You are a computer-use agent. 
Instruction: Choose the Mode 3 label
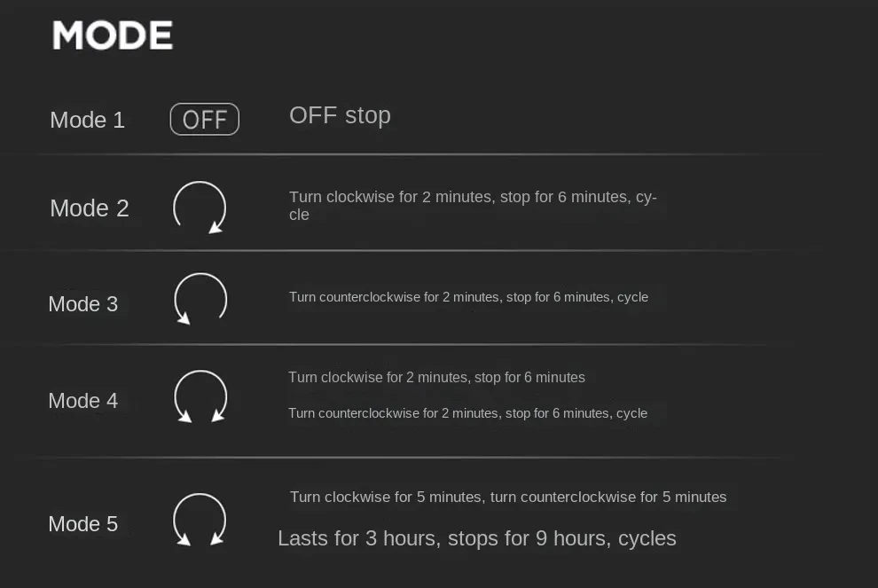tap(82, 304)
